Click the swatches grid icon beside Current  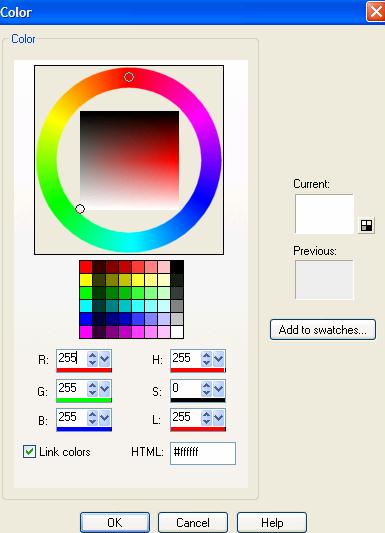click(x=366, y=225)
